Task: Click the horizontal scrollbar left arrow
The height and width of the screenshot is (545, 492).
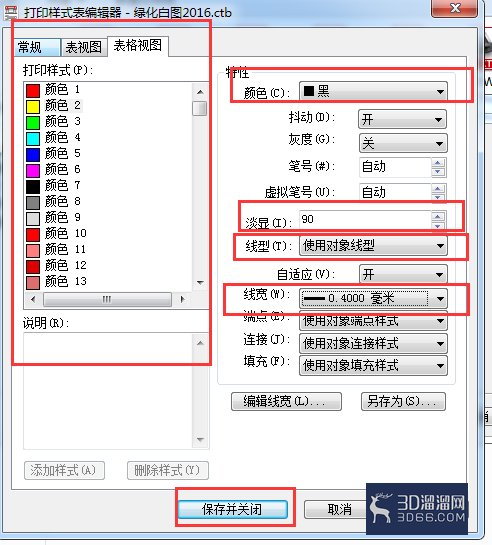Action: [33, 299]
